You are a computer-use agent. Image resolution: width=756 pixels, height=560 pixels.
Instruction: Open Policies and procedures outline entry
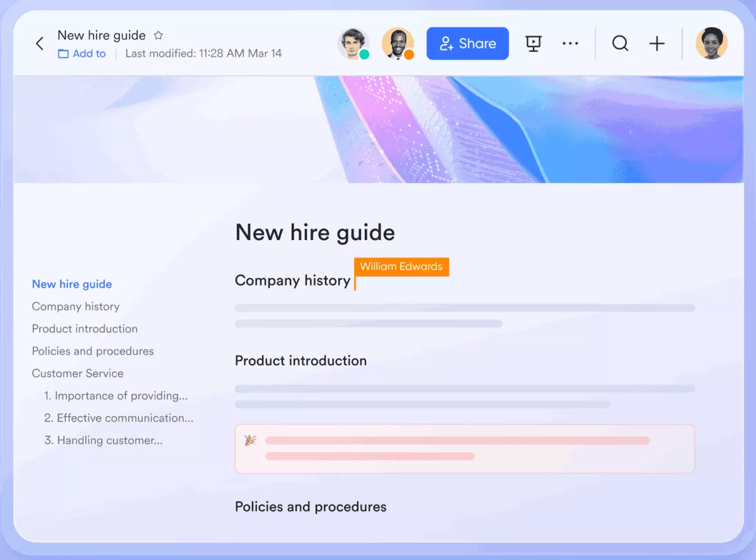click(x=93, y=351)
